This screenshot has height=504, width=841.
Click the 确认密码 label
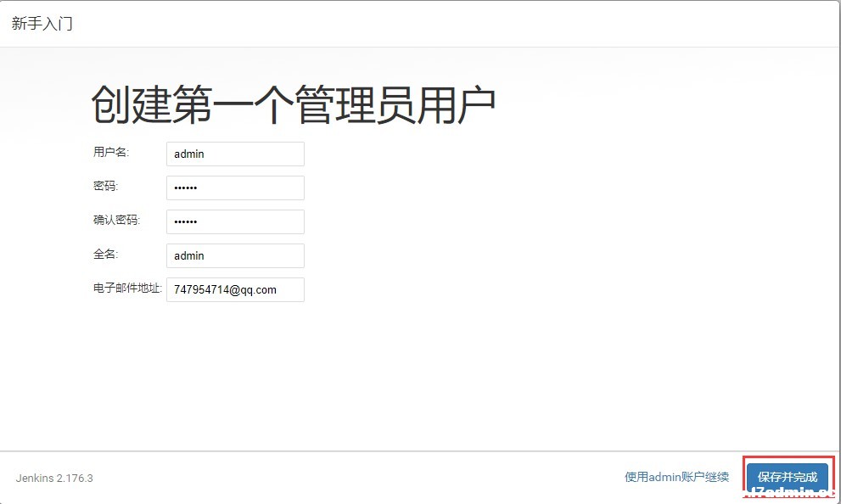pyautogui.click(x=116, y=220)
